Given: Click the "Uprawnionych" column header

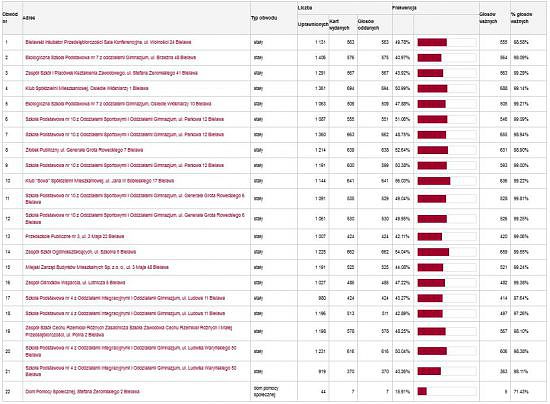Looking at the screenshot, I should point(313,25).
